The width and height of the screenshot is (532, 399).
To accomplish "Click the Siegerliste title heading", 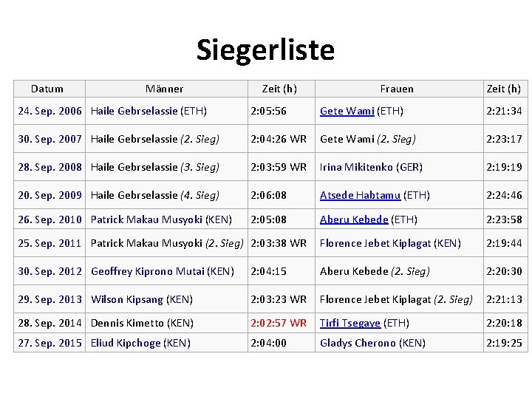I will (266, 50).
